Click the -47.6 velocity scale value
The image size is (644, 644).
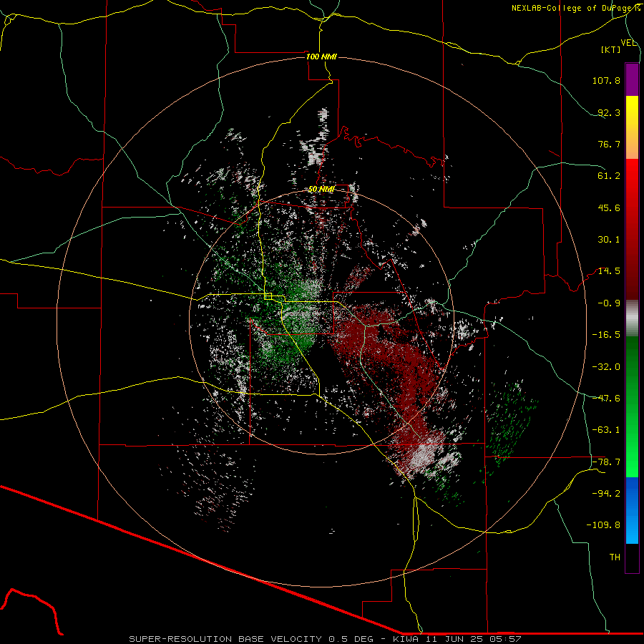coord(606,399)
